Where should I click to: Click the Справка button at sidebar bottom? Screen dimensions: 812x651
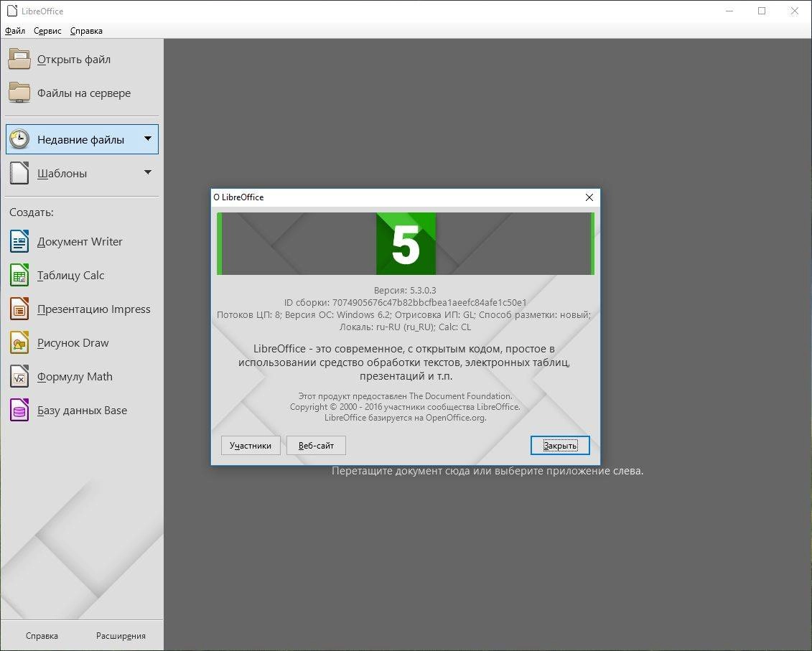[42, 635]
